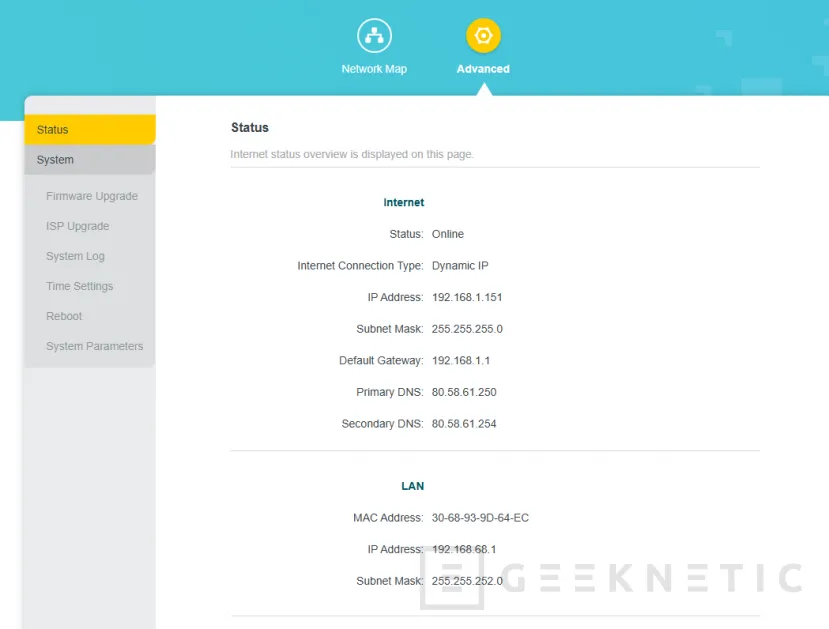This screenshot has width=829, height=629.
Task: Open ISP Upgrade page
Action: click(x=78, y=226)
